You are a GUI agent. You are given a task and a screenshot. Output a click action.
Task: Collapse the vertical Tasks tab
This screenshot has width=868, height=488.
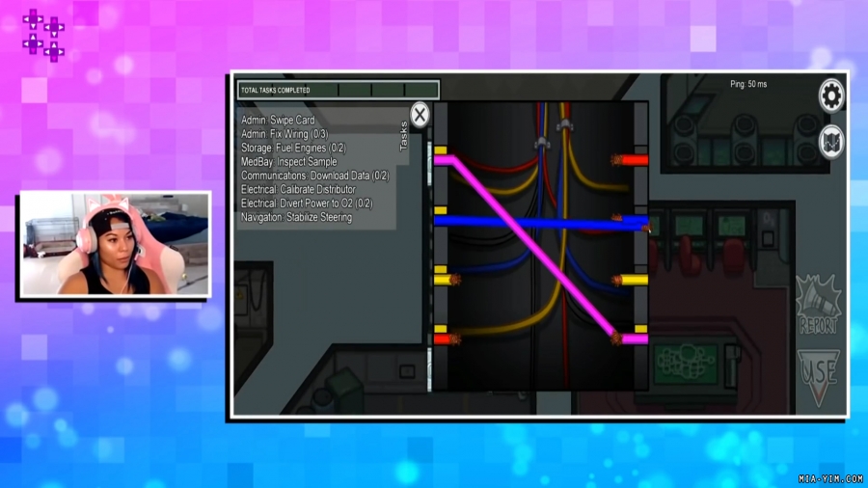click(x=403, y=136)
